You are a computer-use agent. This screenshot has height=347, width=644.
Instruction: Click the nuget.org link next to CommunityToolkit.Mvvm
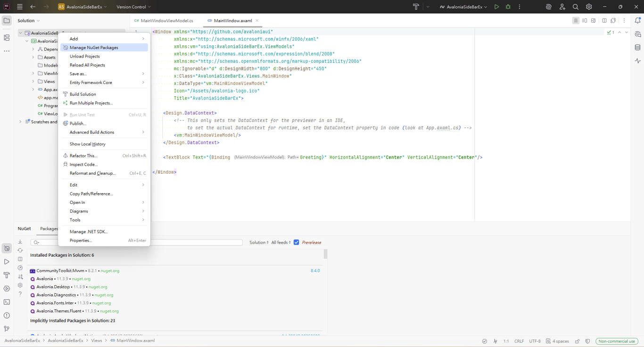pyautogui.click(x=110, y=271)
